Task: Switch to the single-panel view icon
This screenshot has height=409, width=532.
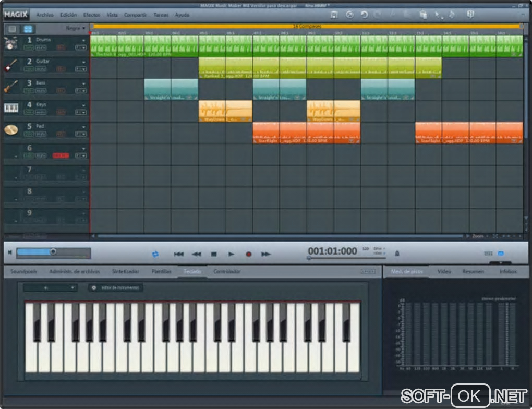Action: tap(12, 29)
